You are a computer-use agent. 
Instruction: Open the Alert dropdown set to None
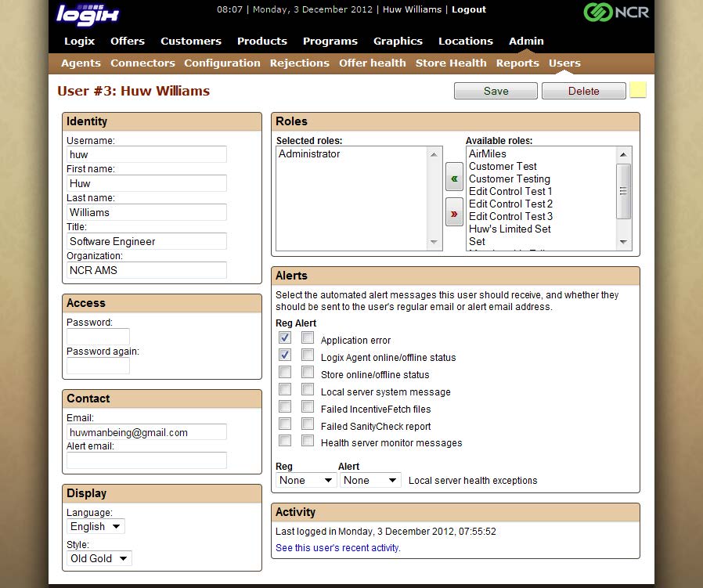(370, 479)
